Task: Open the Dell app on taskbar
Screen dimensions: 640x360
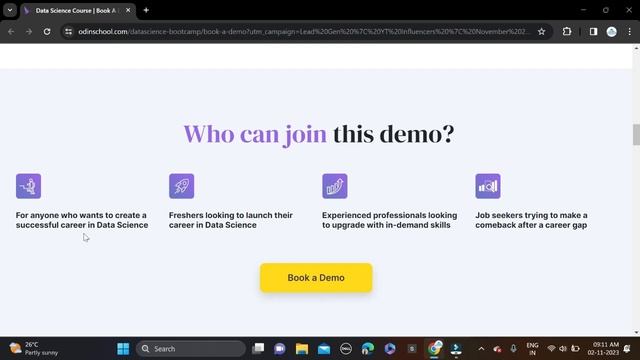Action: pos(346,349)
